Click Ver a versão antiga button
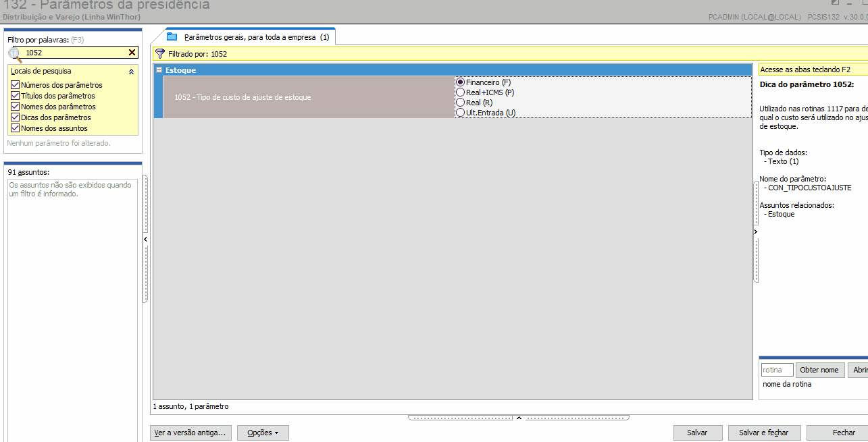Image resolution: width=868 pixels, height=442 pixels. click(x=191, y=433)
